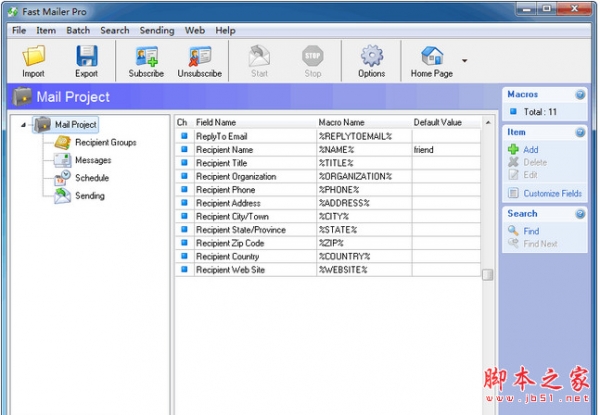Click the Start sending envelope icon
Screen dimensions: 600x415
pyautogui.click(x=259, y=56)
